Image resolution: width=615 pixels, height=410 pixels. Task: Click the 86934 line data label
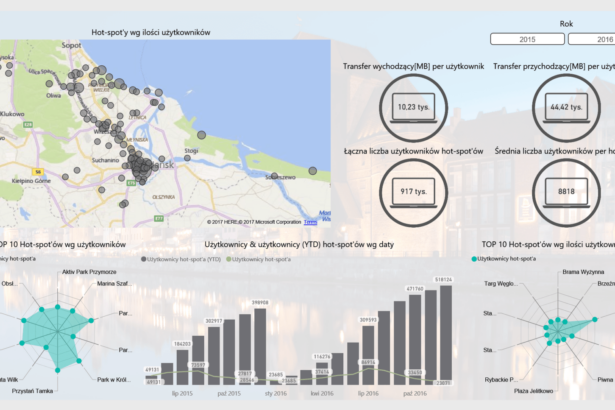[368, 362]
